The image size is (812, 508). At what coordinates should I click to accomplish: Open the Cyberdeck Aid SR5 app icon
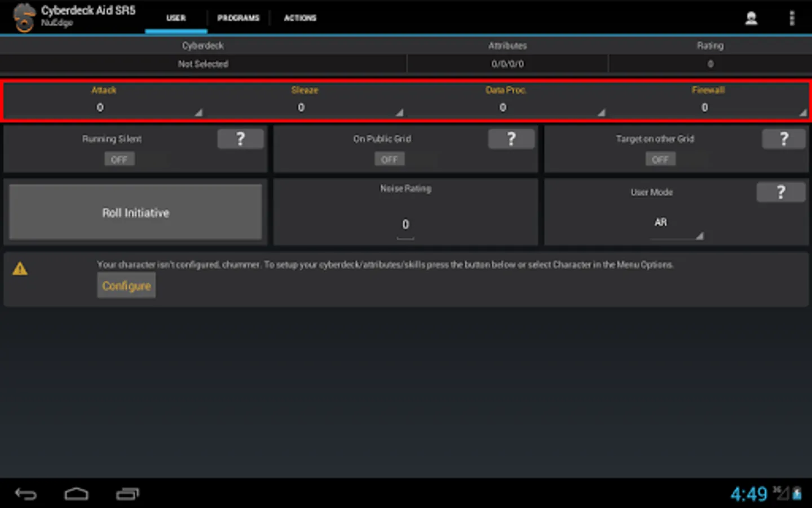(24, 17)
